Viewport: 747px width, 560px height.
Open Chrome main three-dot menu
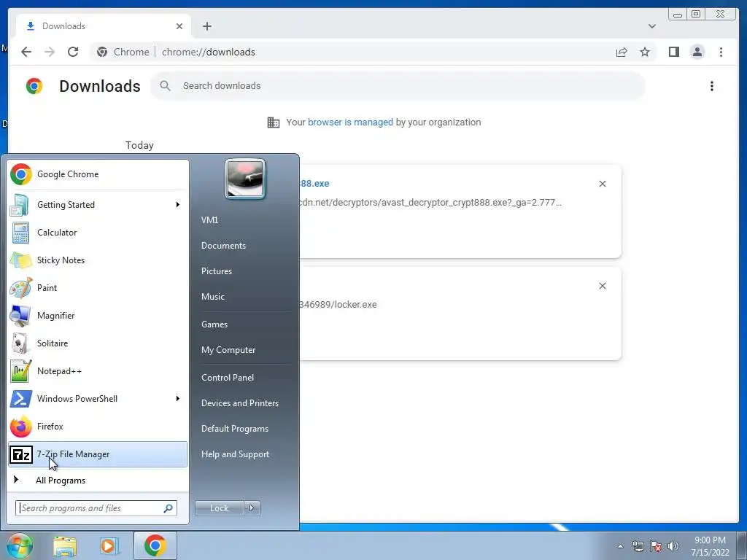coord(721,52)
